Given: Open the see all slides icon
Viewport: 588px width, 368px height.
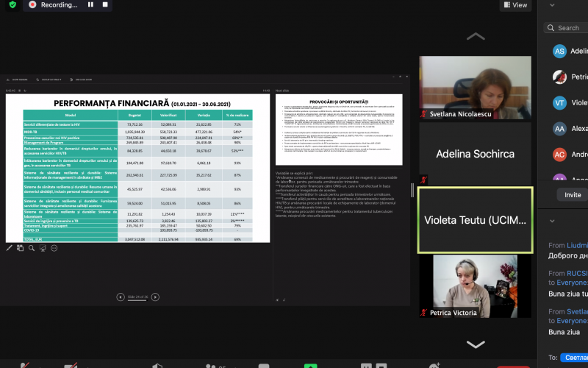Looking at the screenshot, I should pyautogui.click(x=21, y=249).
